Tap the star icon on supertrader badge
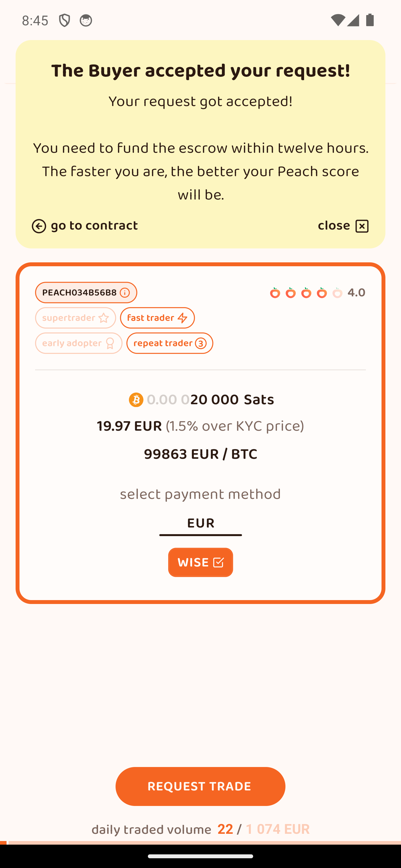Image resolution: width=401 pixels, height=868 pixels. click(x=104, y=318)
